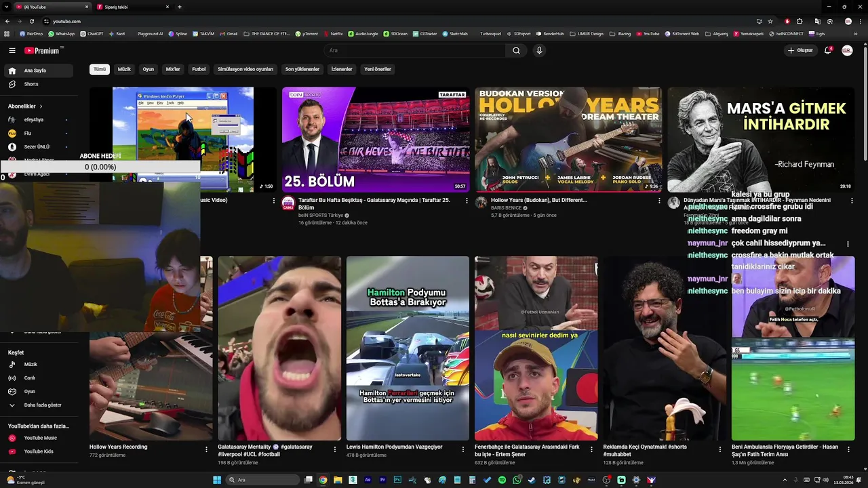Switch to the Sipariş takibi browser tab

133,7
